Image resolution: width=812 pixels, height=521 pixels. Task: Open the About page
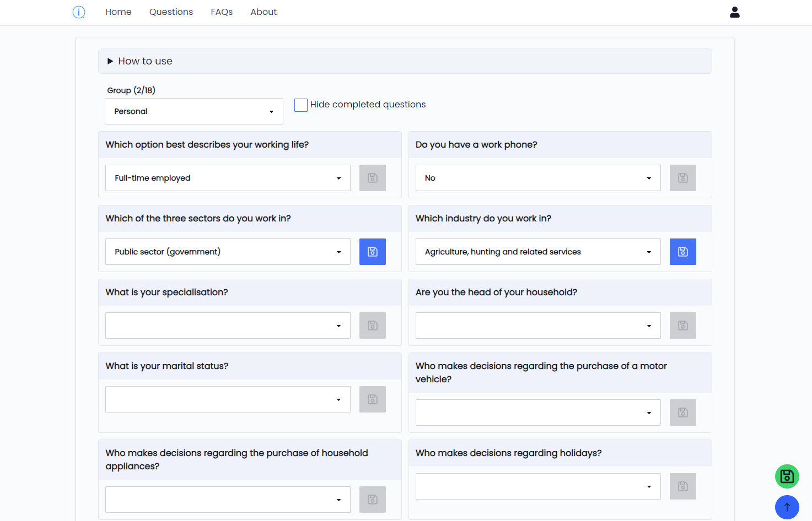(x=264, y=12)
